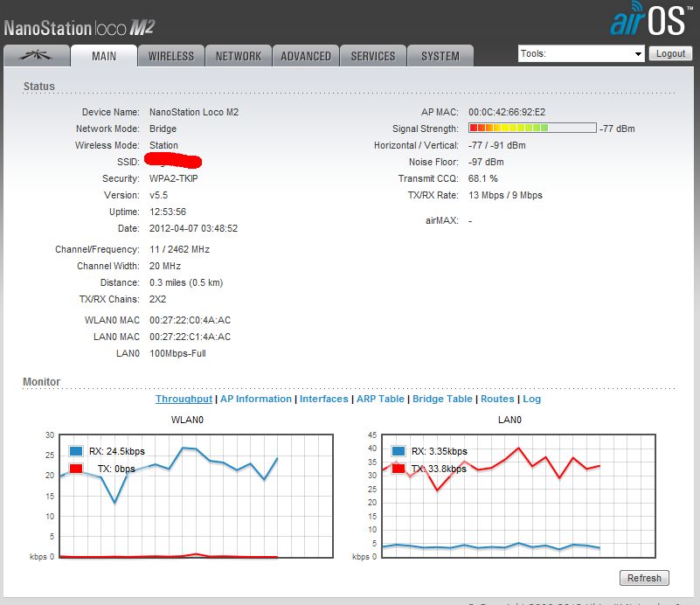Click uptime value 12:53:56

[168, 212]
